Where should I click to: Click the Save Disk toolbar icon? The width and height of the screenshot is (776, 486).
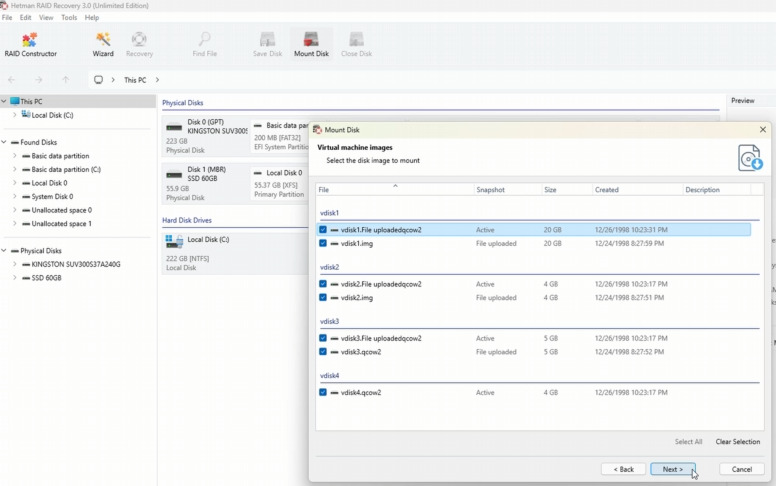267,45
